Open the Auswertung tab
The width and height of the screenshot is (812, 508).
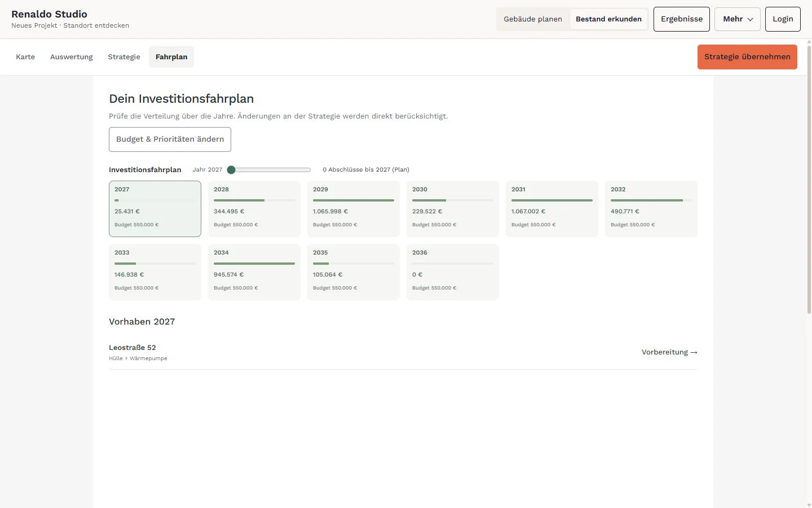click(72, 57)
